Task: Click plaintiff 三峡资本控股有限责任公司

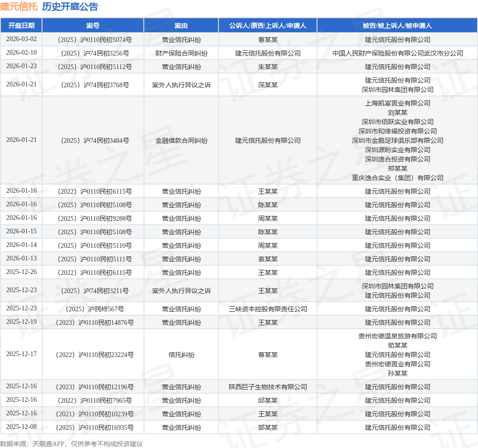Action: click(268, 309)
